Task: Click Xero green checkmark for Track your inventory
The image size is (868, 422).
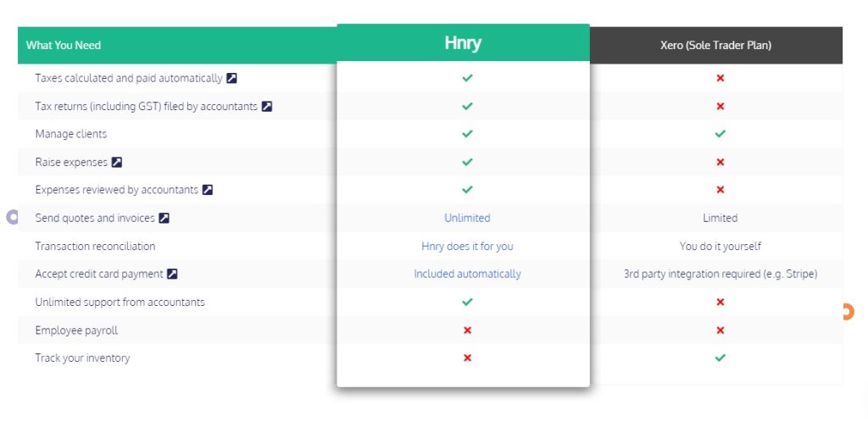Action: pos(721,358)
